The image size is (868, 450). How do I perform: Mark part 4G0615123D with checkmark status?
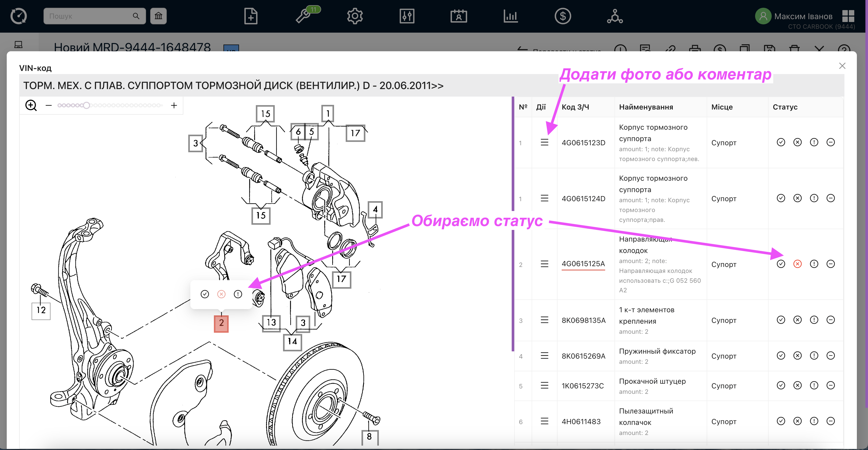click(x=780, y=142)
